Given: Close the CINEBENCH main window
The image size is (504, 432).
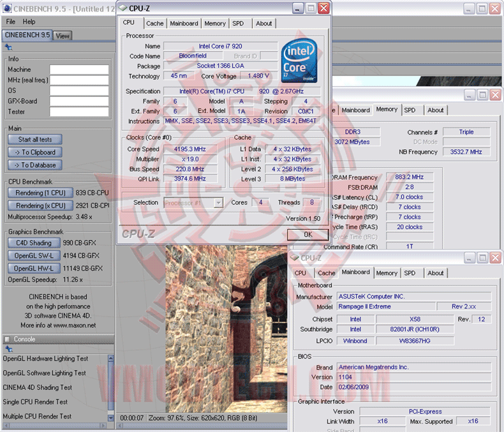Looking at the screenshot, I should pyautogui.click(x=495, y=9).
